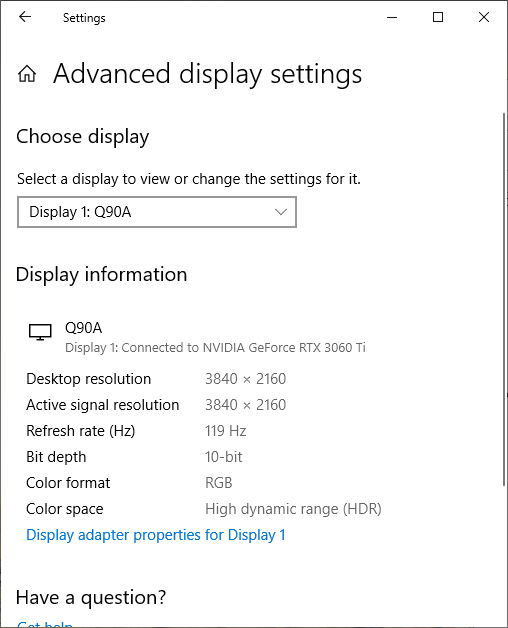This screenshot has width=508, height=628.
Task: Open the Display 1: Q90A combo box
Action: click(157, 212)
